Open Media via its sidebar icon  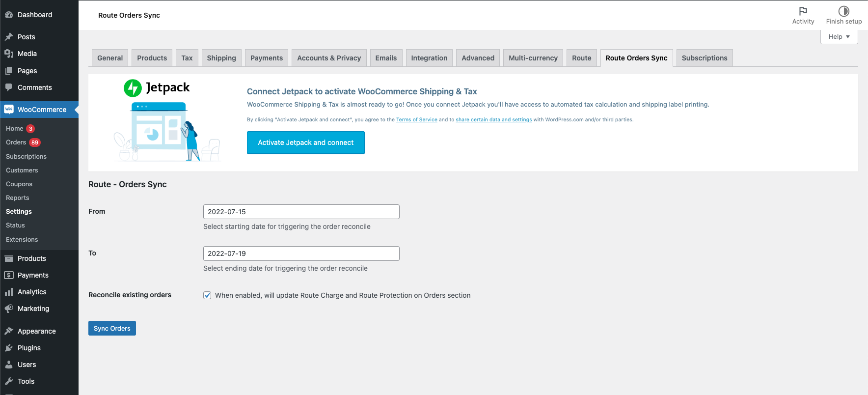tap(9, 54)
